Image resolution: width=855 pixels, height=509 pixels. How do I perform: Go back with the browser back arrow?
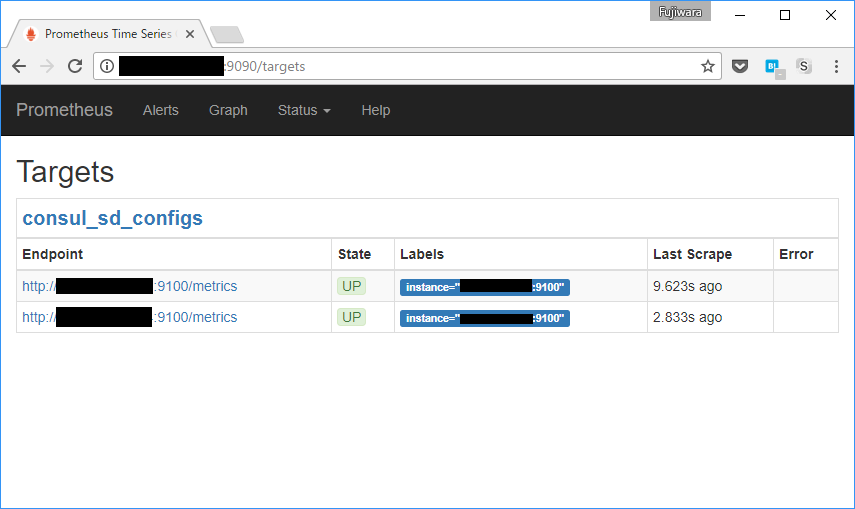[19, 67]
